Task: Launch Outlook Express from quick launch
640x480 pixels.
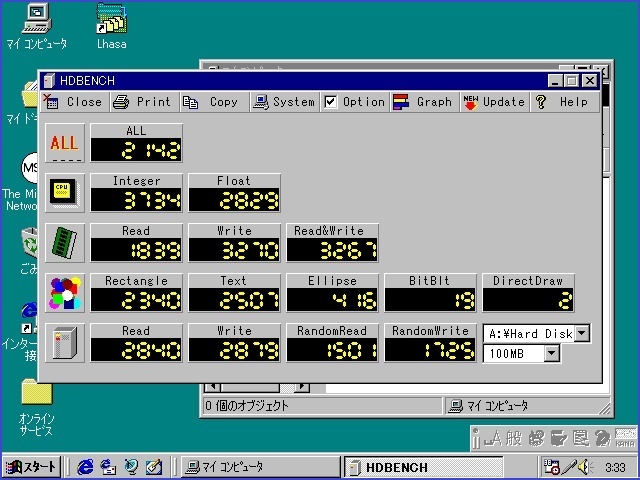Action: pos(108,467)
